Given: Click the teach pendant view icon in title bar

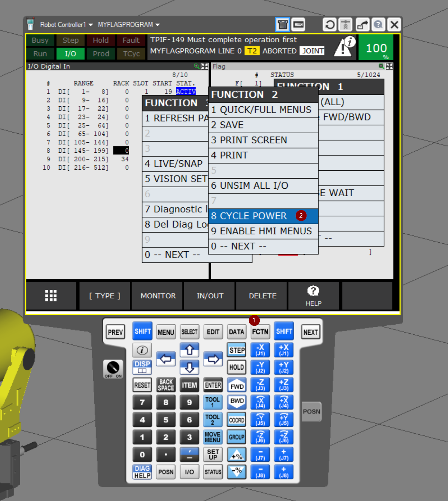Looking at the screenshot, I should click(x=283, y=25).
